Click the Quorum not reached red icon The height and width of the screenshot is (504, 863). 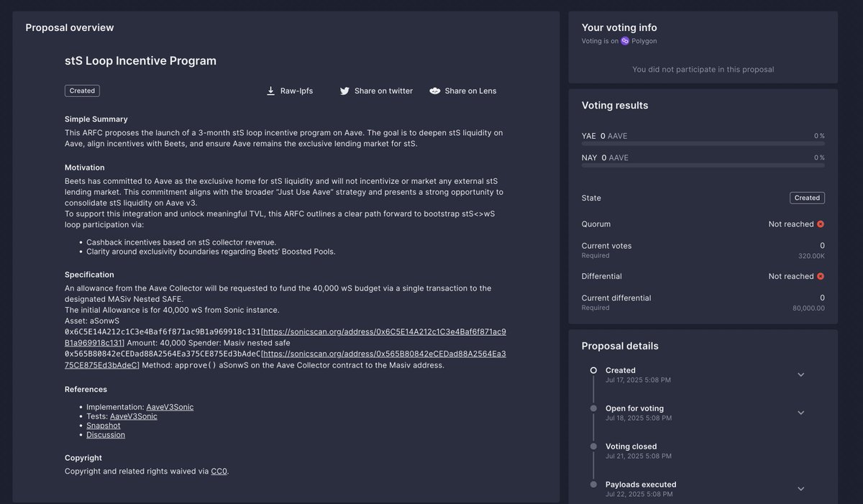[821, 224]
